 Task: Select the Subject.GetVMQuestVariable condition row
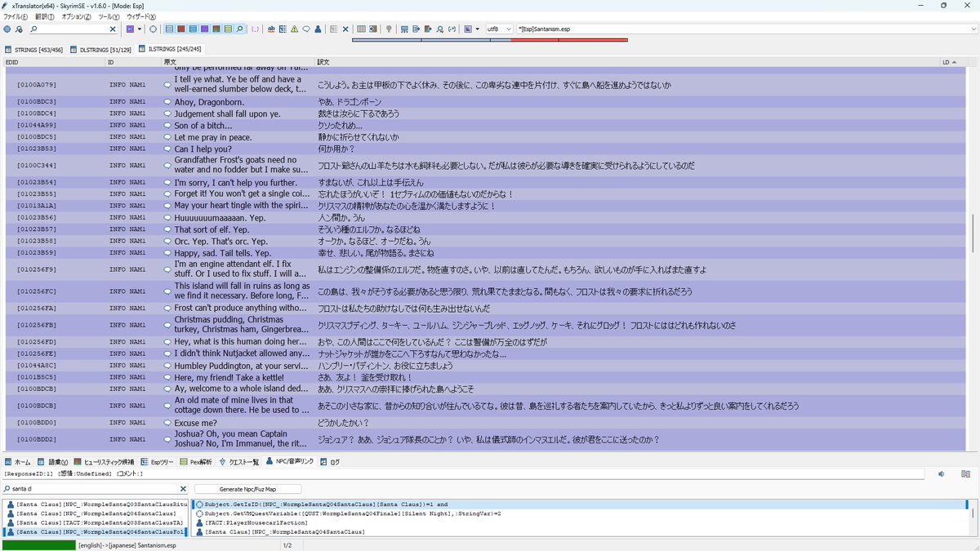pyautogui.click(x=581, y=513)
